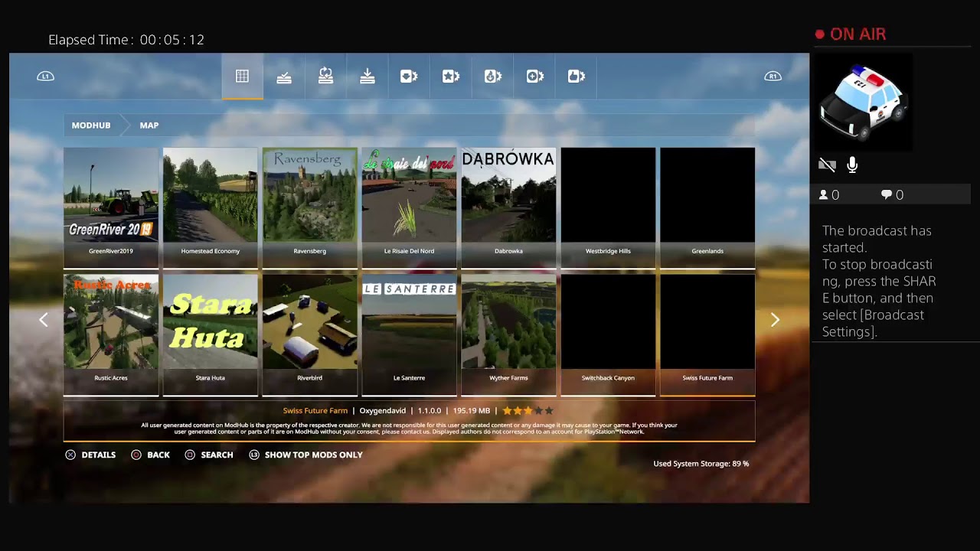The height and width of the screenshot is (551, 980).
Task: Click the disabled camera icon in broadcast panel
Action: click(827, 165)
